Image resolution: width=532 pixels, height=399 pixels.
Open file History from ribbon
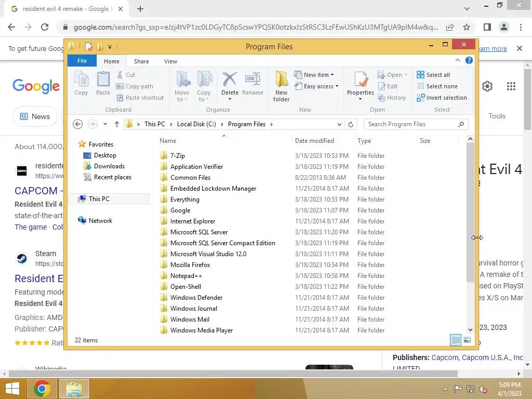pyautogui.click(x=392, y=98)
